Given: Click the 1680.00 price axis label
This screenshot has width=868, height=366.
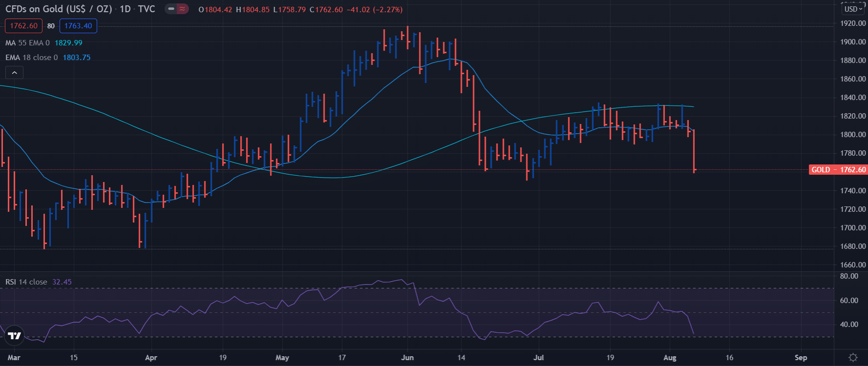Looking at the screenshot, I should (853, 246).
